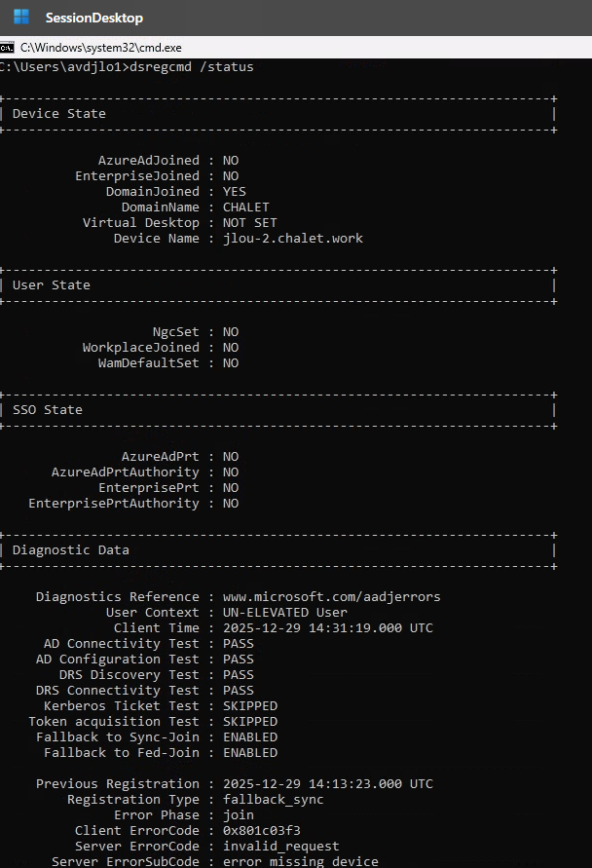Viewport: 592px width, 868px height.
Task: Click the SessionDesktop title text
Action: (93, 18)
